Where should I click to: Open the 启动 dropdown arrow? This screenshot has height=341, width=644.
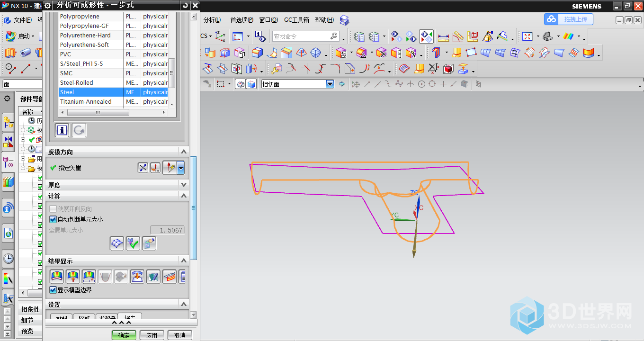tap(34, 36)
